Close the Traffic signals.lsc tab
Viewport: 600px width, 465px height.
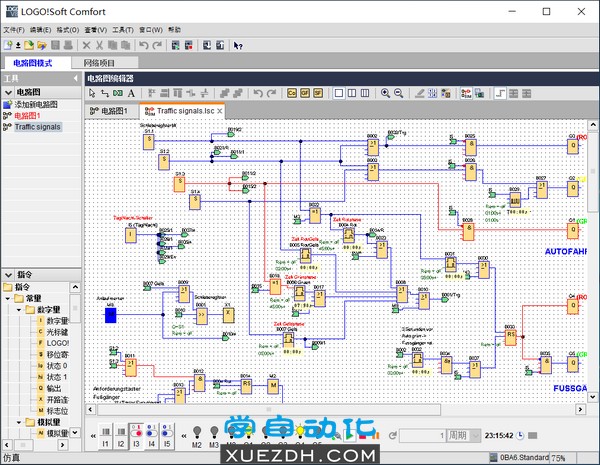coord(220,111)
